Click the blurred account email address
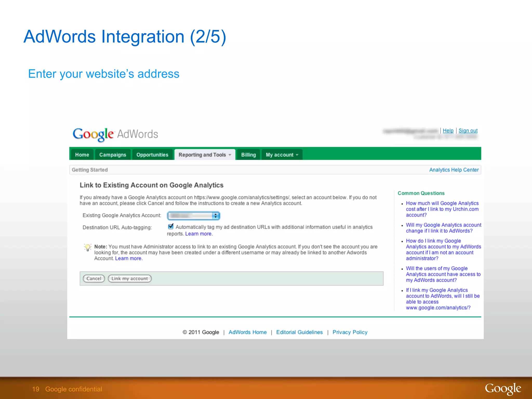 410,131
